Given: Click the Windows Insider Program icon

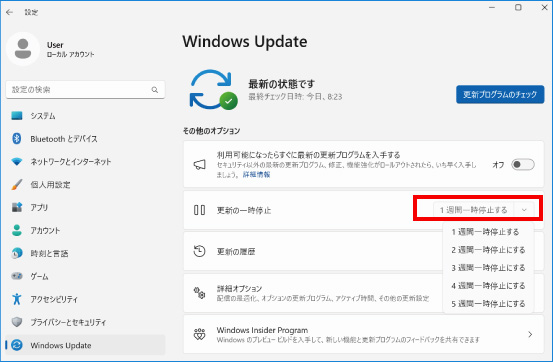Looking at the screenshot, I should pos(199,334).
